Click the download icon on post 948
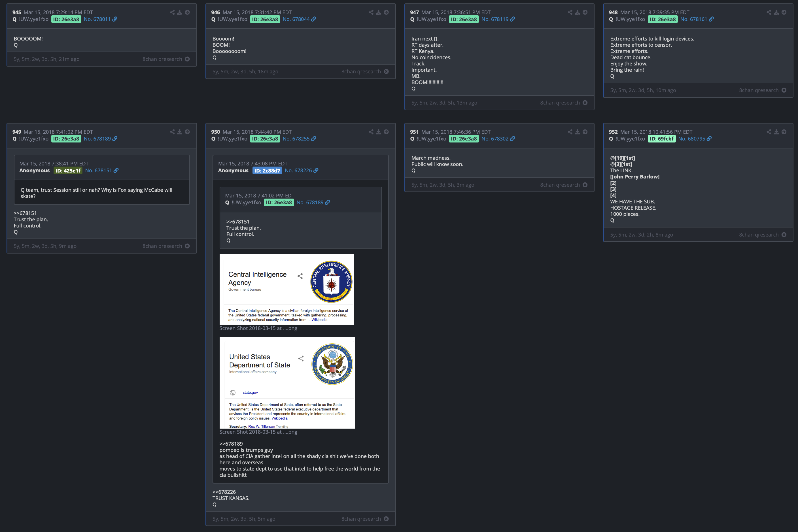This screenshot has height=532, width=798. [776, 12]
